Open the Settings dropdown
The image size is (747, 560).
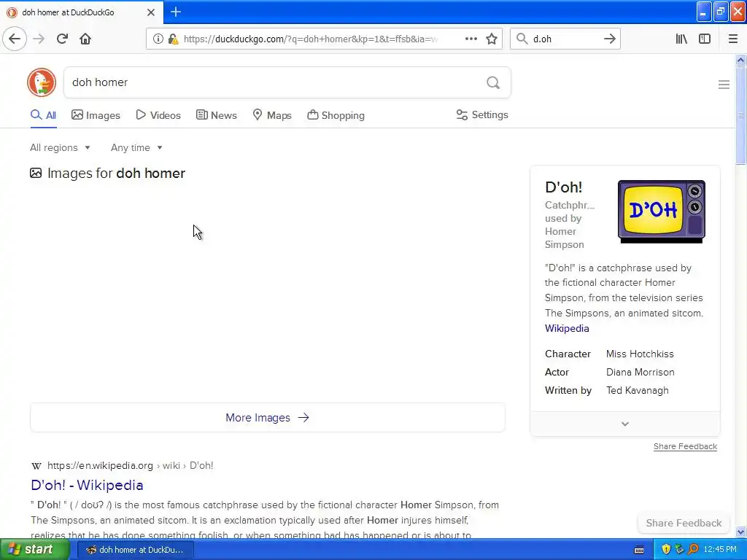[482, 114]
